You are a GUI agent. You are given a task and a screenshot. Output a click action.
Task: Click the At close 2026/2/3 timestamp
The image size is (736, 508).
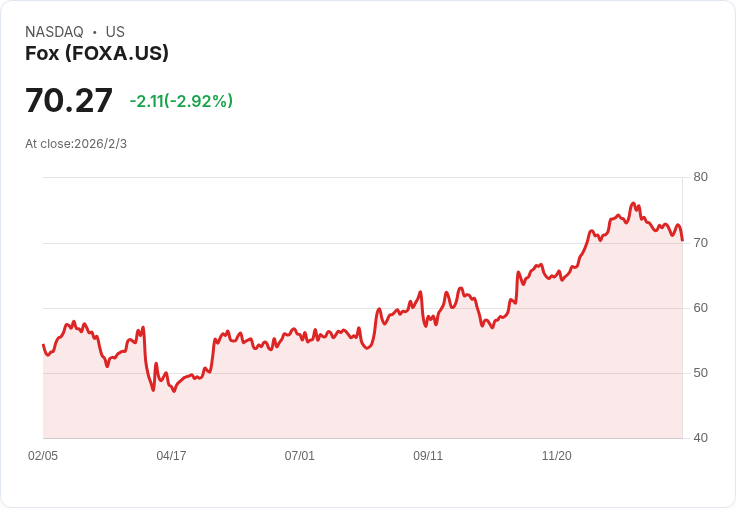pyautogui.click(x=76, y=144)
